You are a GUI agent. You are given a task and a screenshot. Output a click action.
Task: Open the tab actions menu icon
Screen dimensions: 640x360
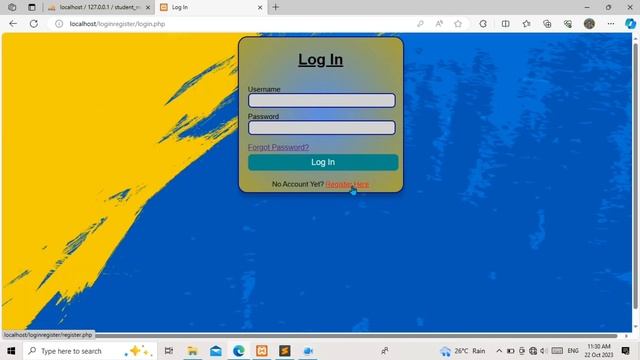coord(31,7)
